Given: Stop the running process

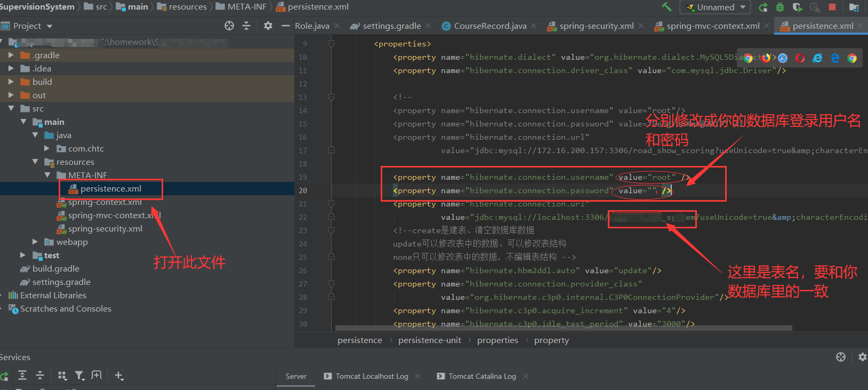Looking at the screenshot, I should 832,7.
